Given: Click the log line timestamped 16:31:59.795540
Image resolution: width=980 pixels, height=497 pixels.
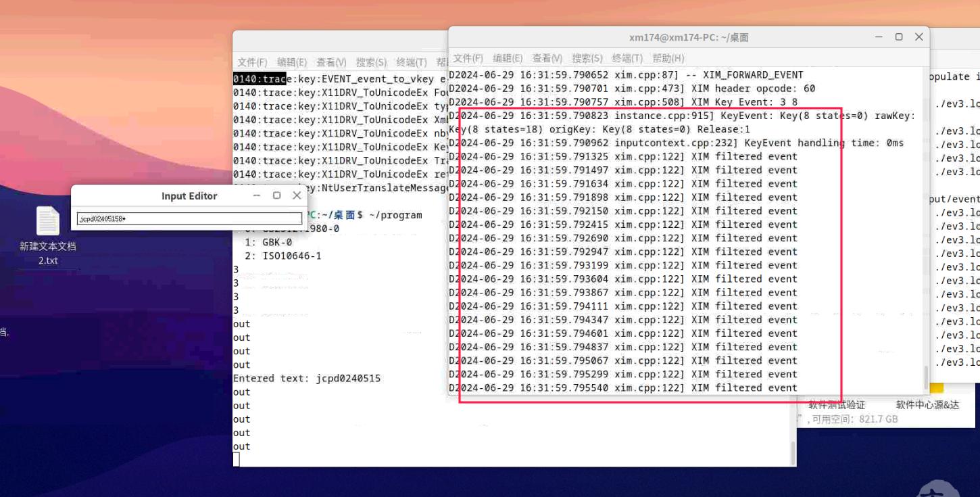Looking at the screenshot, I should point(623,387).
